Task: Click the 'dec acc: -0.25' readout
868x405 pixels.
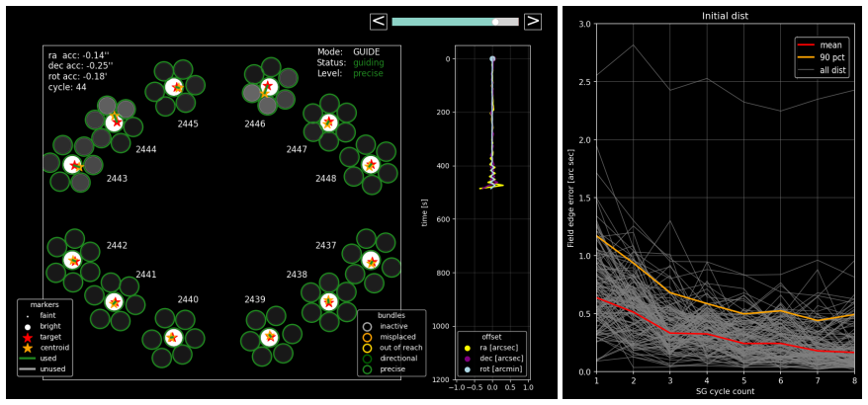Action: (x=79, y=66)
